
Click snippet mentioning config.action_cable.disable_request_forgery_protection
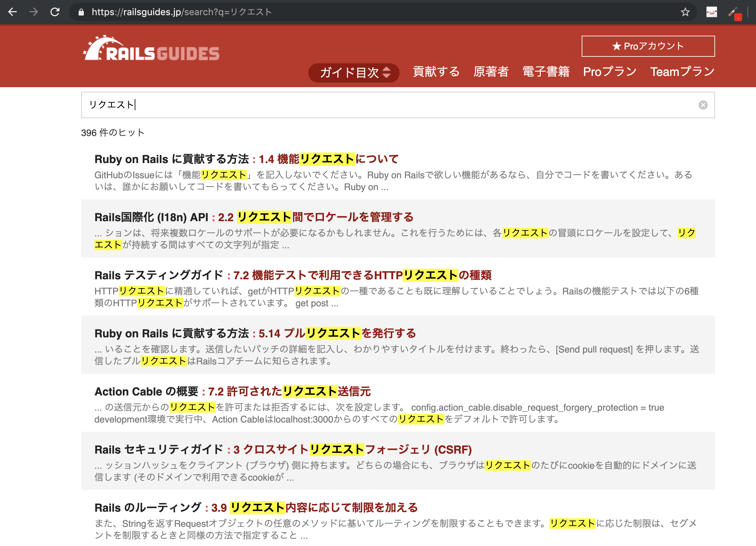pos(379,413)
